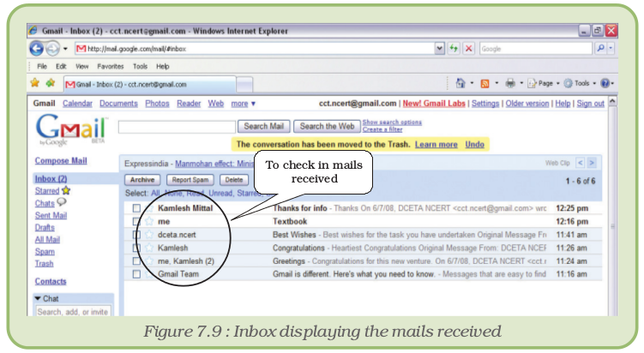
Task: Tick checkbox for Kamlesh Mittal email
Action: 136,208
